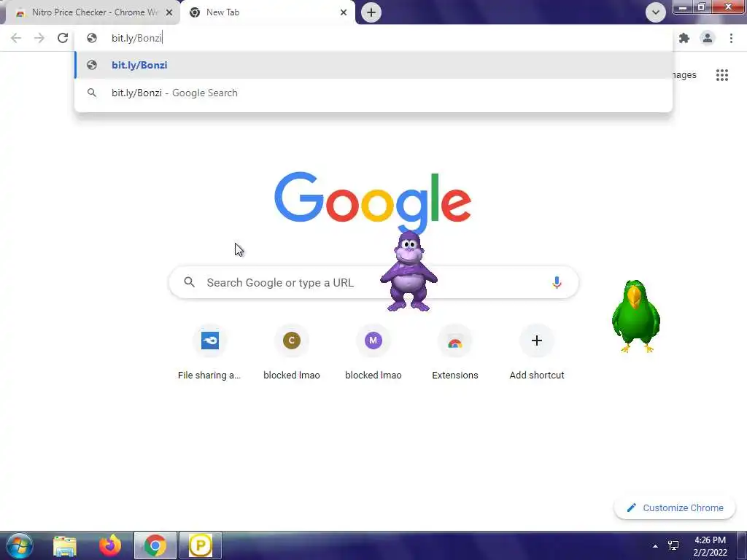Image resolution: width=747 pixels, height=560 pixels.
Task: Choose the bit.ly/Bonzi URL suggestion
Action: pos(373,65)
